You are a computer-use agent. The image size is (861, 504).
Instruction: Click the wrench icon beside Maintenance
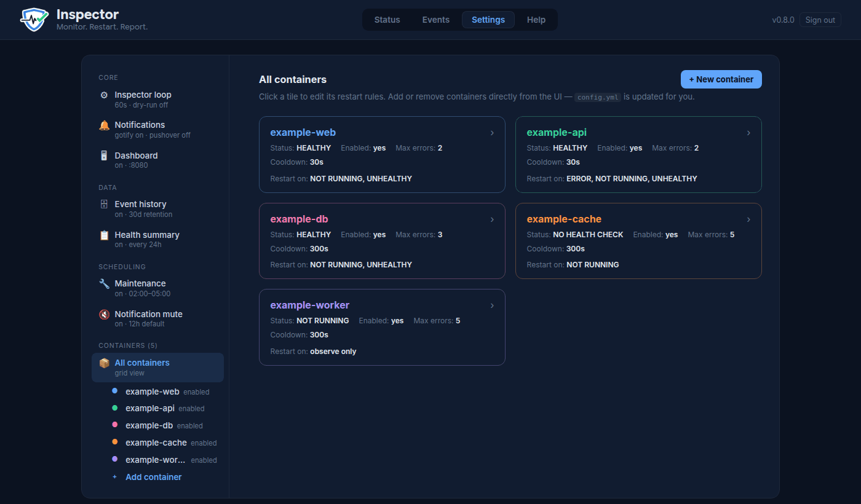104,283
